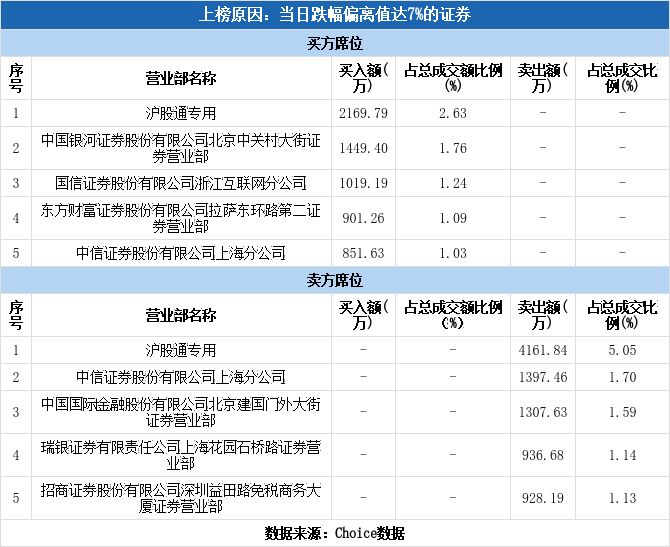Click buy amount 1449.40
Image resolution: width=670 pixels, height=547 pixels.
(x=363, y=148)
